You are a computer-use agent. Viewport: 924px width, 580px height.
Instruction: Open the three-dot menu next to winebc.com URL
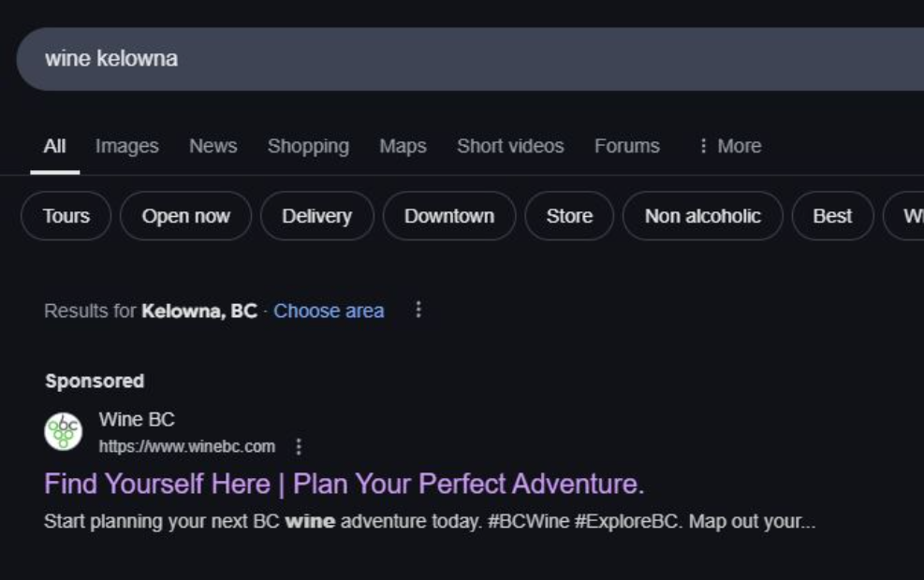pos(299,447)
